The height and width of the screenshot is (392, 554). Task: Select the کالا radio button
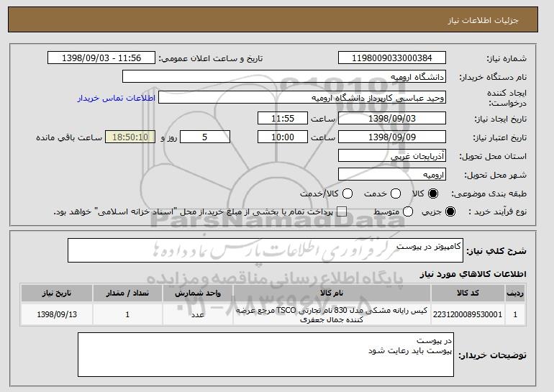pyautogui.click(x=433, y=193)
